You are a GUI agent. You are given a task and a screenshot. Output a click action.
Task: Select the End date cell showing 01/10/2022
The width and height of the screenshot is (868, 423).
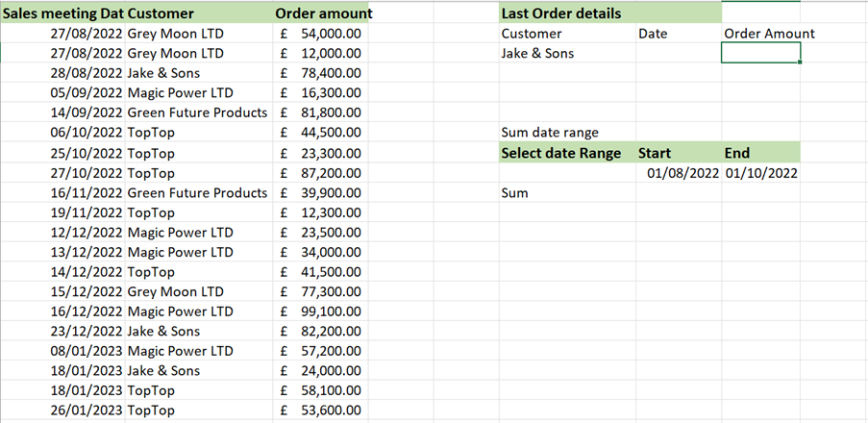click(760, 173)
